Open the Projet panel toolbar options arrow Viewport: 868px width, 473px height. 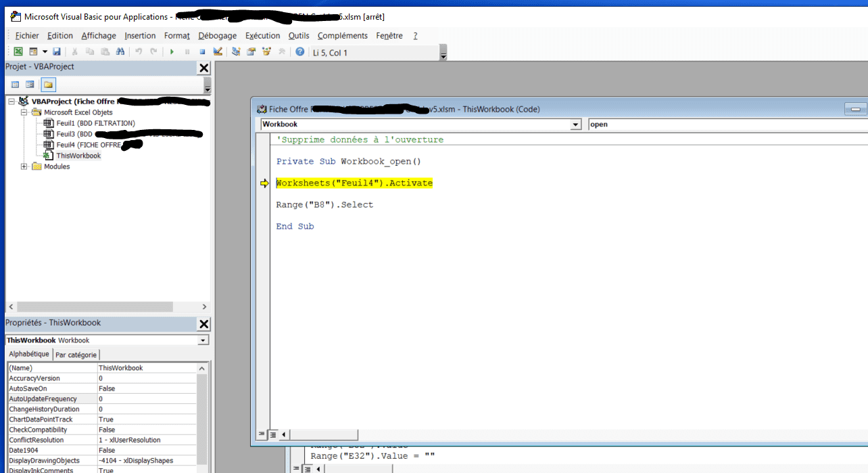coord(208,85)
